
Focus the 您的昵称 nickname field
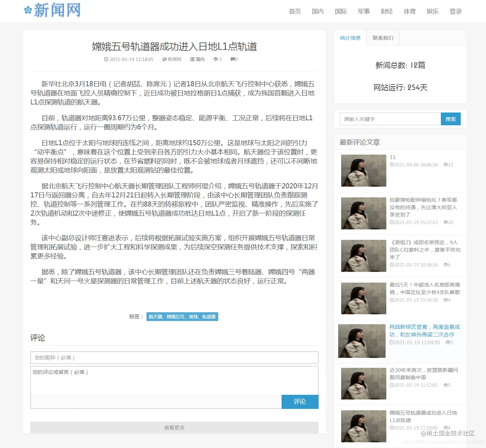pos(174,357)
